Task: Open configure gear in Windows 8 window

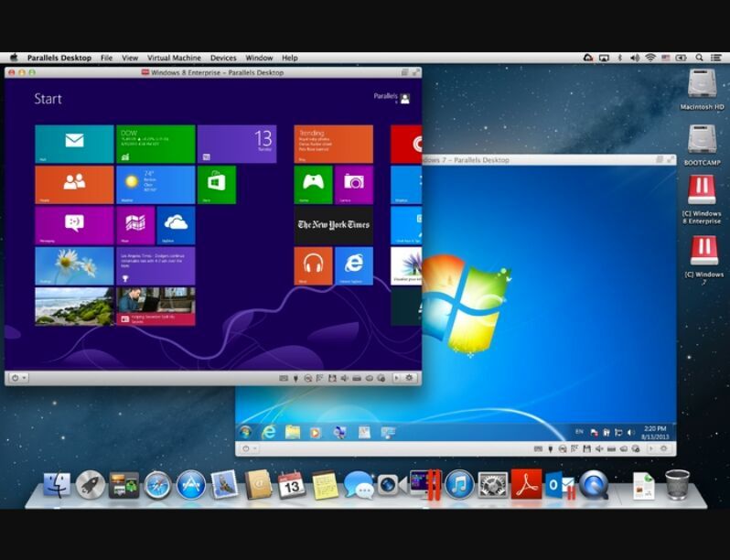Action: (x=409, y=378)
